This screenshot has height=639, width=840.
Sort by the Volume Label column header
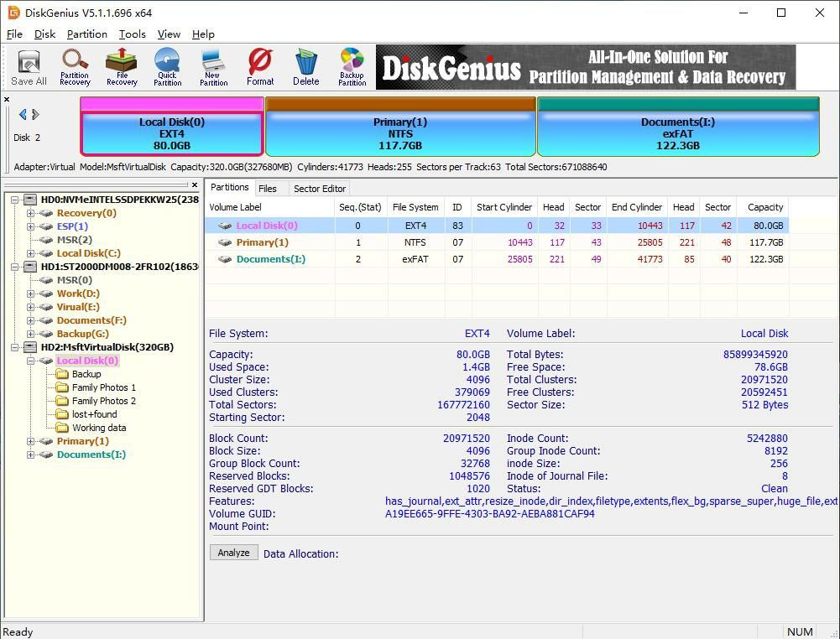click(269, 207)
